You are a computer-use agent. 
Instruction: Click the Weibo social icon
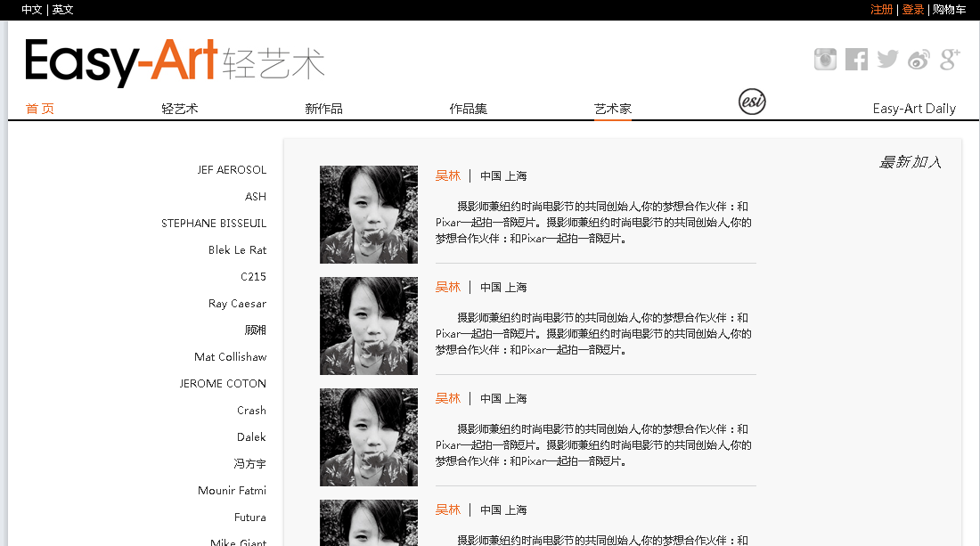(919, 60)
